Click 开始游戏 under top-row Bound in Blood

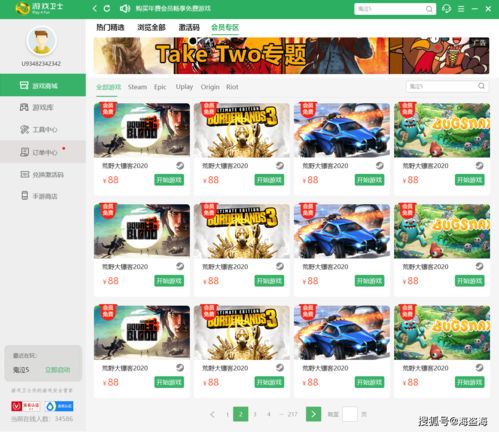click(x=169, y=180)
